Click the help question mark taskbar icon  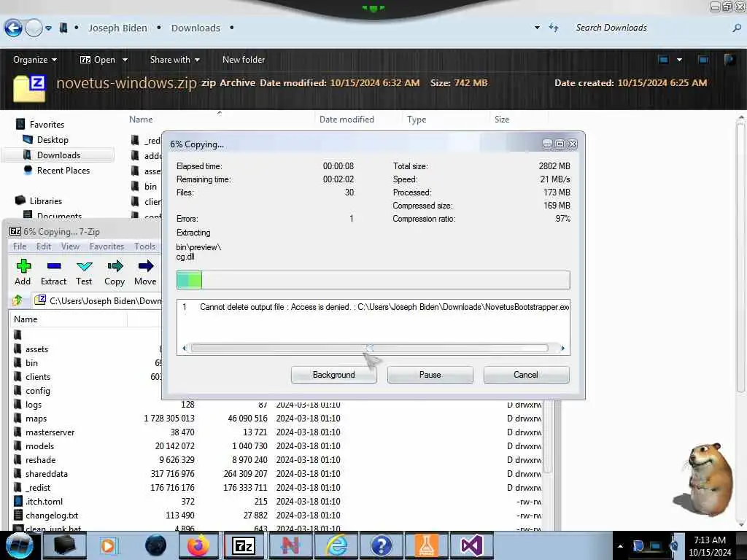pyautogui.click(x=381, y=545)
